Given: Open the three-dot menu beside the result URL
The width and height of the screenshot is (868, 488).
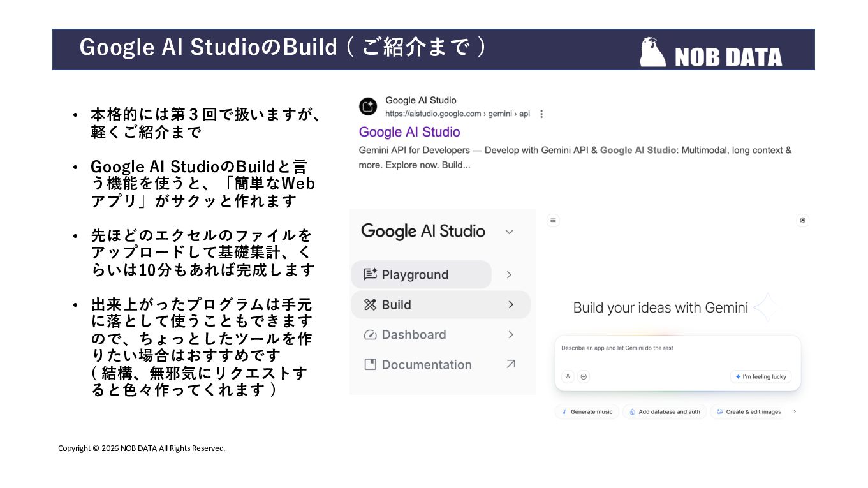Looking at the screenshot, I should (541, 114).
